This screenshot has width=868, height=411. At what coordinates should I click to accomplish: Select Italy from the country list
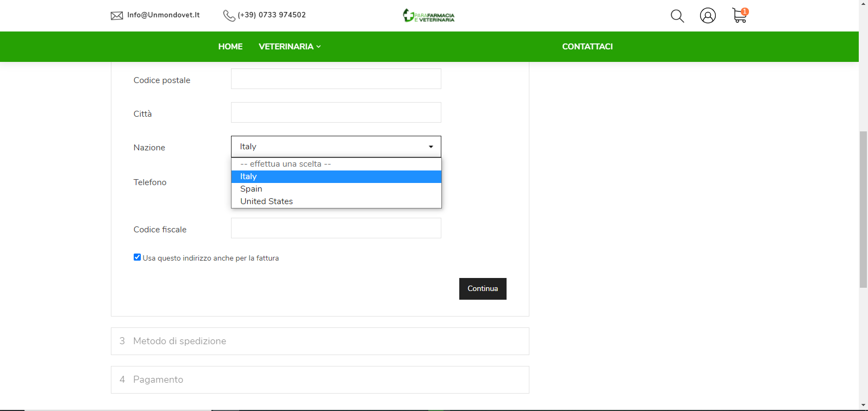[336, 176]
